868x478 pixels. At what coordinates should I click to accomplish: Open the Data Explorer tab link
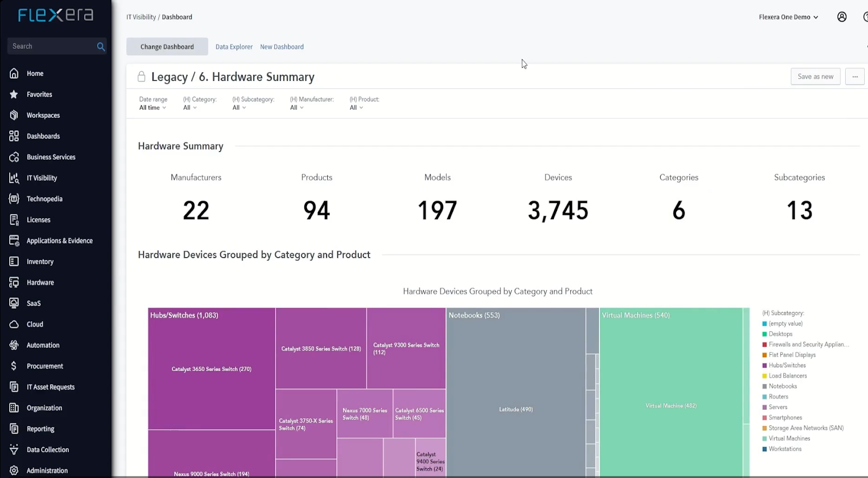tap(234, 47)
